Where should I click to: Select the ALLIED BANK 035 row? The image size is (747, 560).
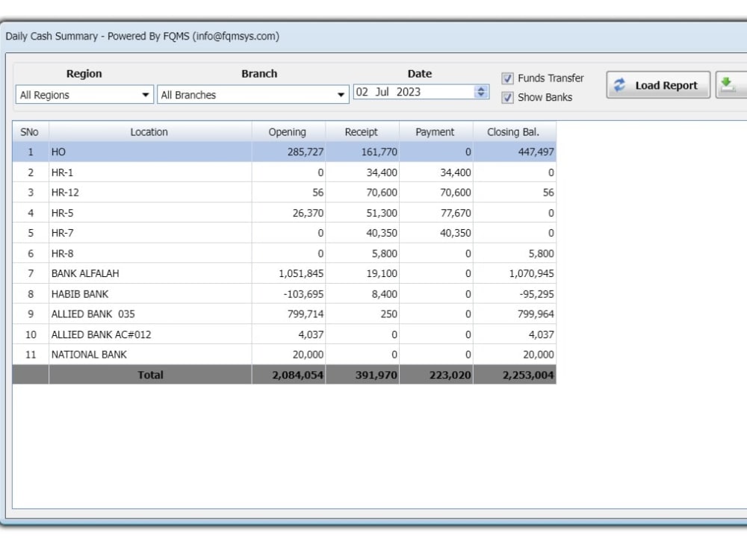coord(285,314)
